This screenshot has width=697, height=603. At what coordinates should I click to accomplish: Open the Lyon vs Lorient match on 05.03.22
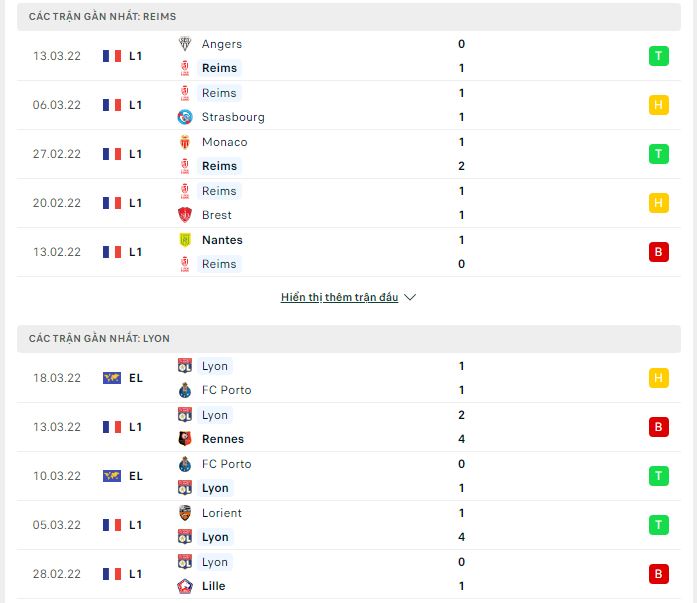click(348, 525)
